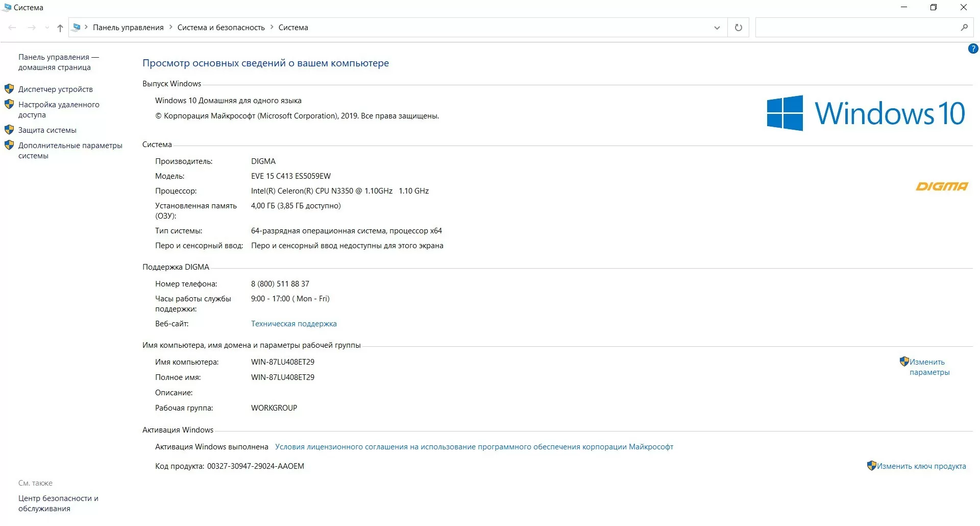Image resolution: width=980 pixels, height=526 pixels.
Task: Click the Система window title icon
Action: click(7, 7)
